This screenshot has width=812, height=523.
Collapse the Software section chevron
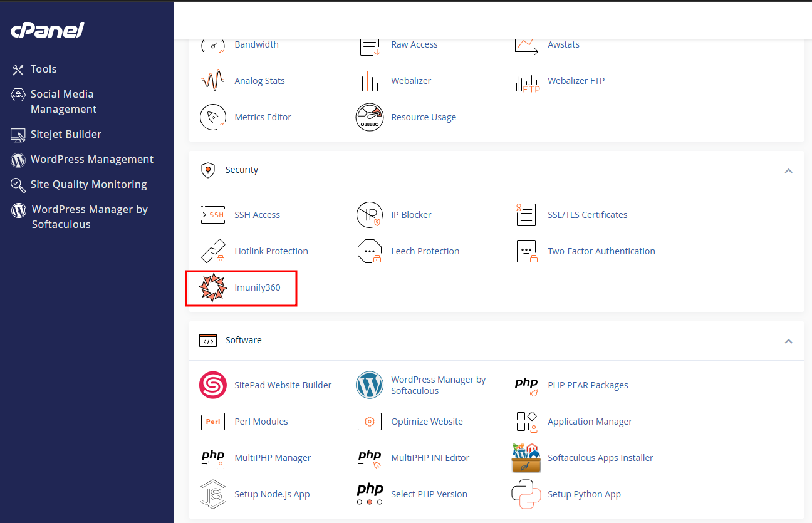click(x=788, y=341)
